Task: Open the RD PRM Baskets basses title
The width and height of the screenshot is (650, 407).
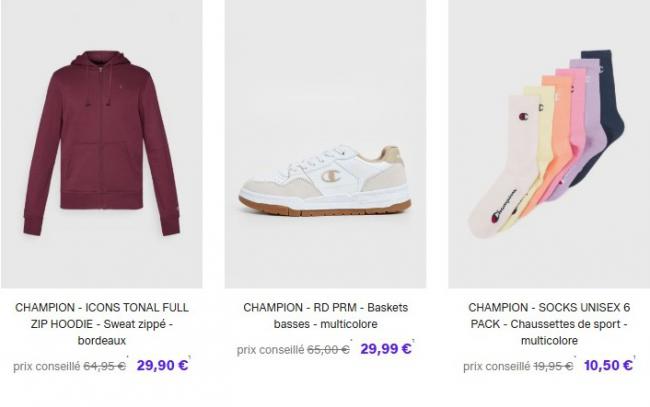Action: point(325,316)
